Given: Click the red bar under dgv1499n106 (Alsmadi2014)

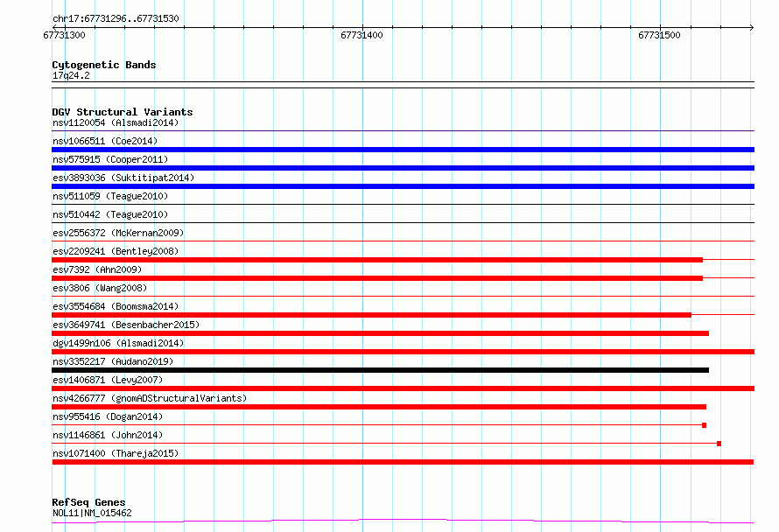Looking at the screenshot, I should pos(403,352).
